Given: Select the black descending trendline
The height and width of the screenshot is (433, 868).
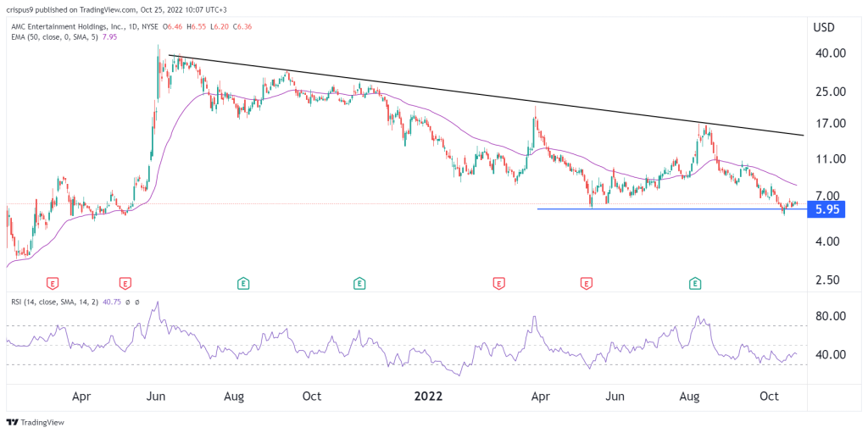Looking at the screenshot, I should point(486,95).
